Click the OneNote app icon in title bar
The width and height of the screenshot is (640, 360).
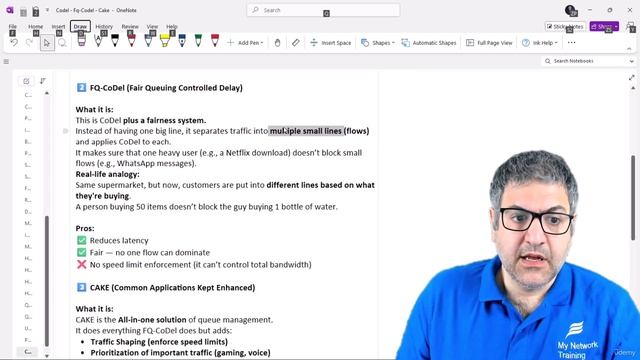point(10,10)
